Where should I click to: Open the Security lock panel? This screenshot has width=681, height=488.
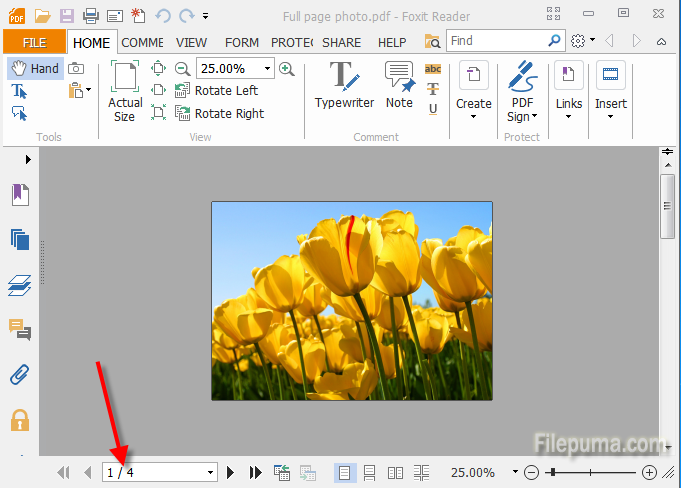(x=19, y=420)
